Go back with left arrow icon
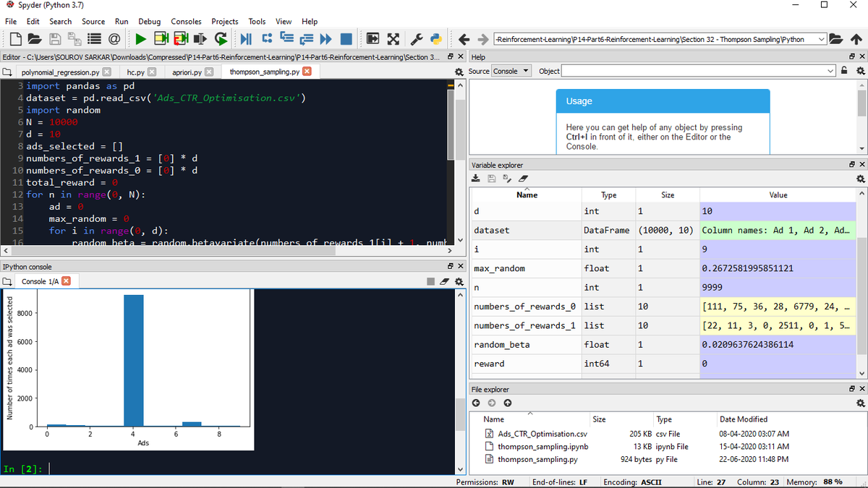868x488 pixels. 464,39
